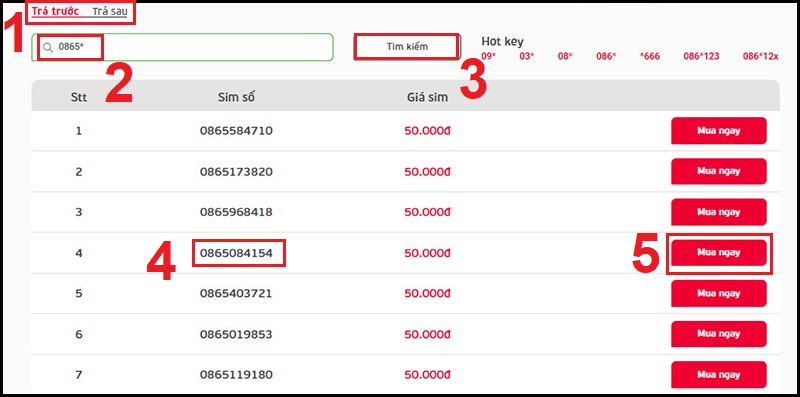Click the Tìm kiếm search button
The image size is (800, 397).
(407, 47)
